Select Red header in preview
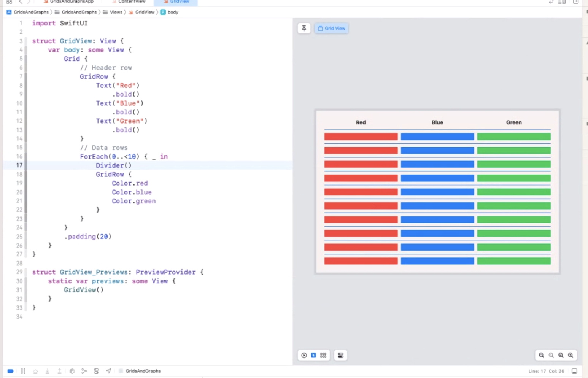The height and width of the screenshot is (378, 588). [x=361, y=122]
